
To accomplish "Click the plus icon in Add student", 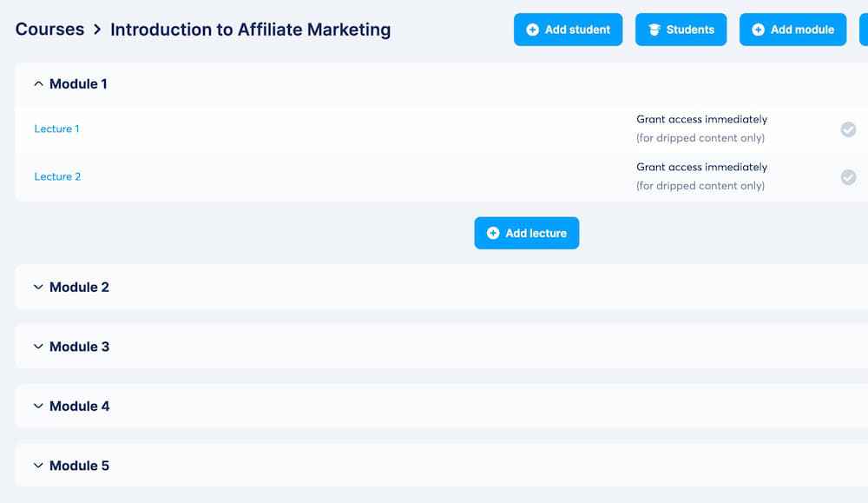I will tap(533, 30).
